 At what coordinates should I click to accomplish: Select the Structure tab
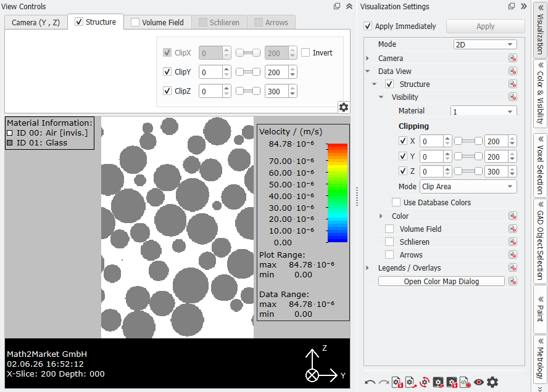[96, 22]
